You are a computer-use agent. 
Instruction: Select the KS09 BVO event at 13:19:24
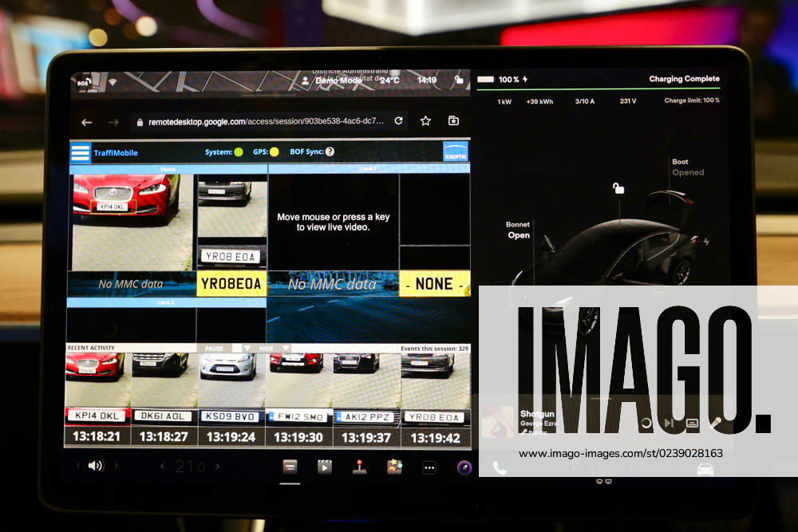click(231, 400)
